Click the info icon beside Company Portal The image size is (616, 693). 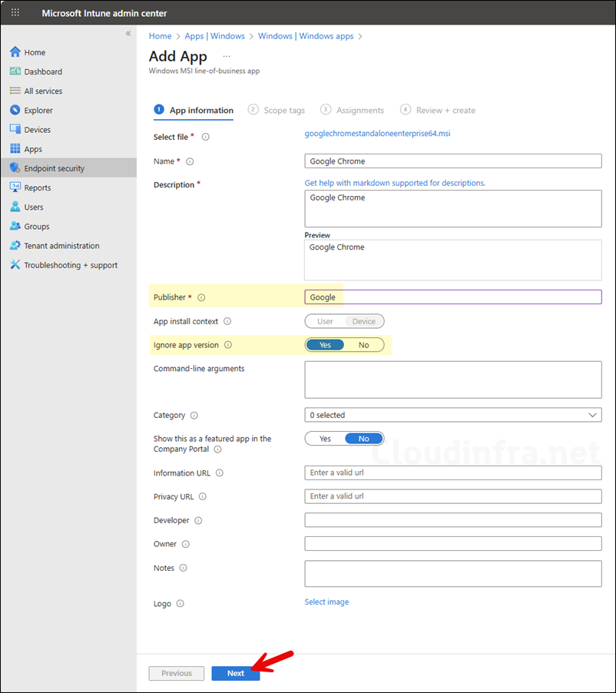click(218, 449)
